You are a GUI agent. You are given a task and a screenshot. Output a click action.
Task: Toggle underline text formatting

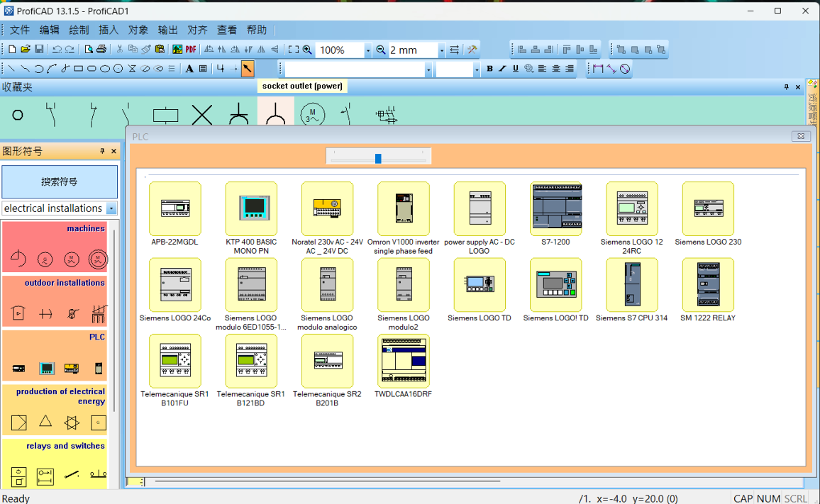(x=516, y=69)
